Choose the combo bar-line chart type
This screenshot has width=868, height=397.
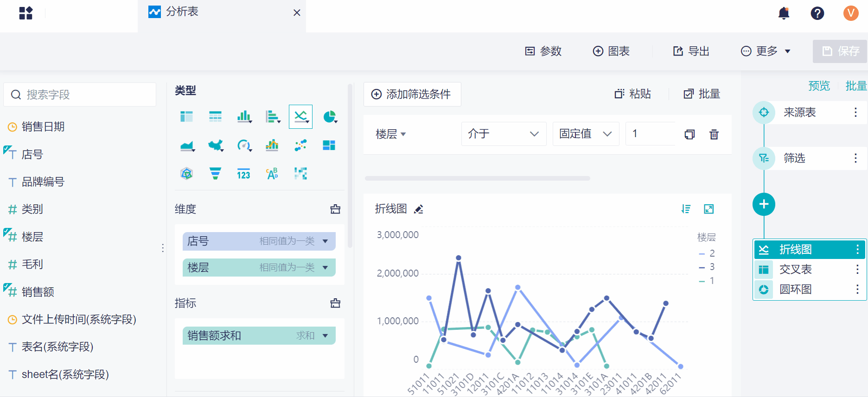pyautogui.click(x=272, y=146)
